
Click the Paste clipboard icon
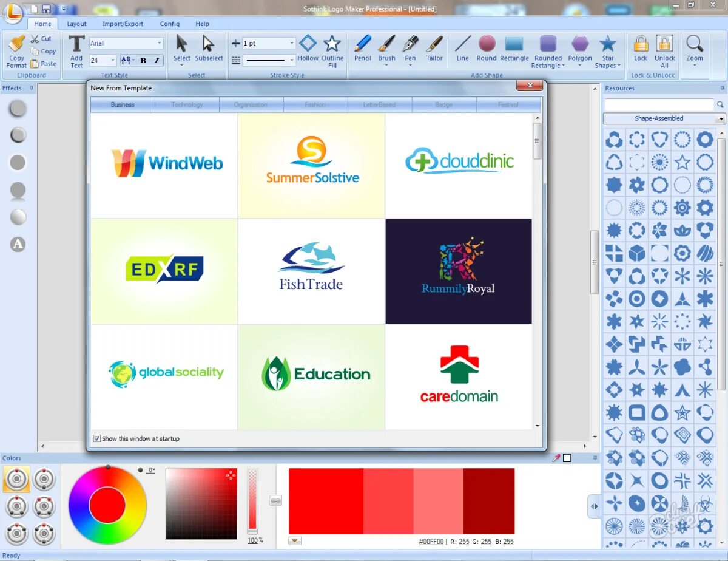pos(35,63)
